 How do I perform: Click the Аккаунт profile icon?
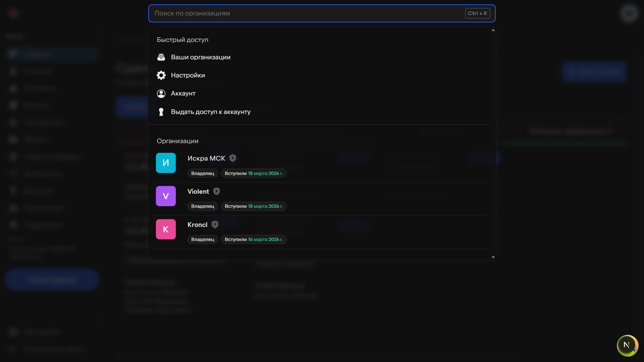tap(161, 94)
